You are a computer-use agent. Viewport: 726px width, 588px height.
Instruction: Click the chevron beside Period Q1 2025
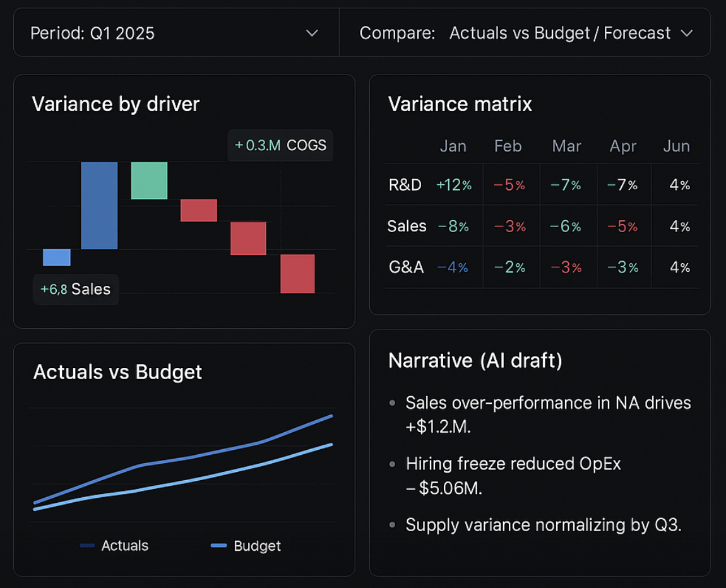pos(312,33)
